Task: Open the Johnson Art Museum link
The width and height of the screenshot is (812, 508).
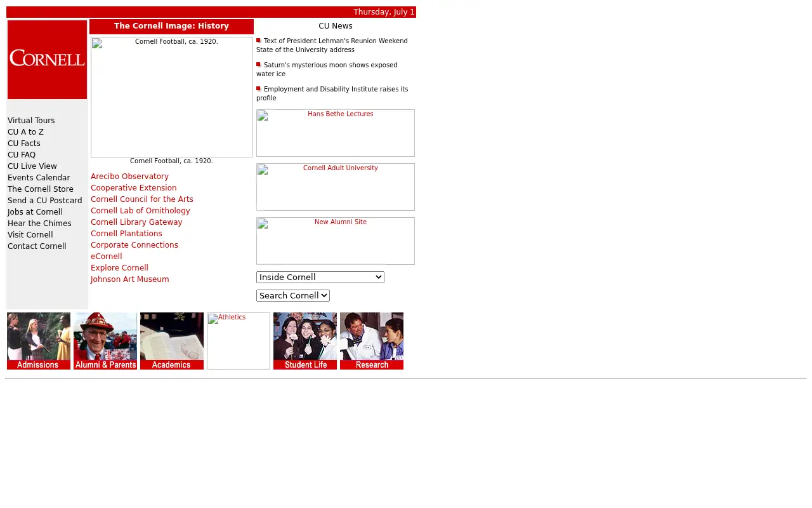Action: click(129, 279)
